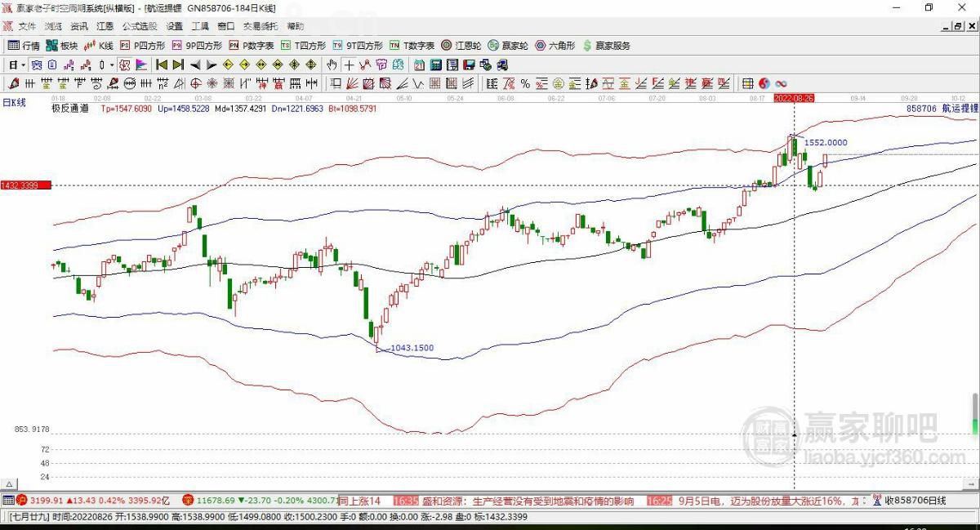Viewport: 980px width, 530px height.
Task: Expand the 日 period dropdown
Action: [x=23, y=65]
